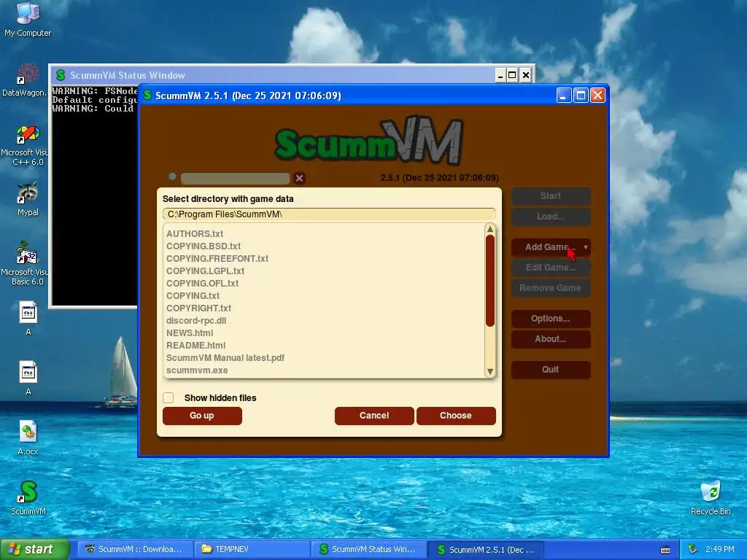Close the ScummVM 2.5.1 window
747x560 pixels.
click(597, 96)
